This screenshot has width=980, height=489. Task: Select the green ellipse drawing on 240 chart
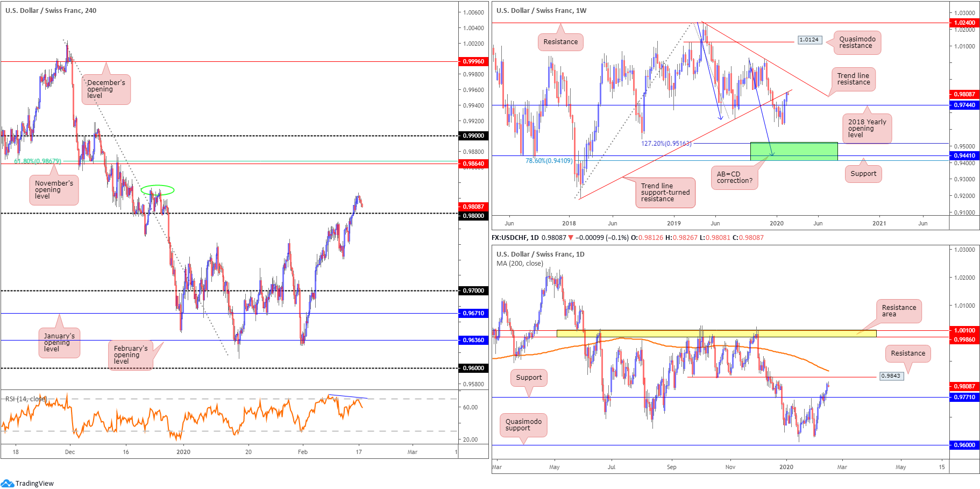click(158, 189)
